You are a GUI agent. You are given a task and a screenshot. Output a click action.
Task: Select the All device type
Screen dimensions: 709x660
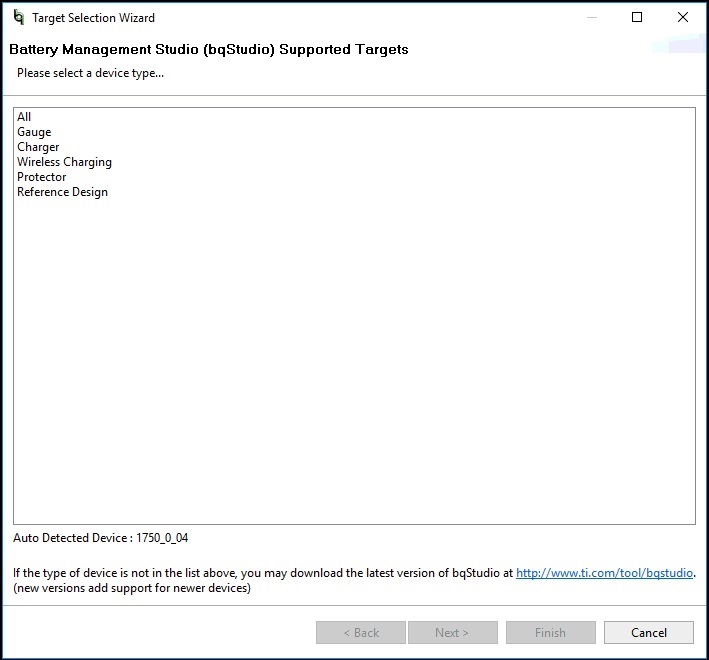click(24, 117)
